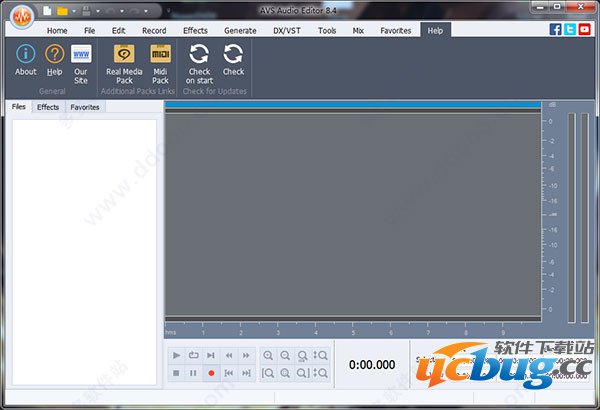Open Help documentation with question mark icon
This screenshot has height=410, width=600.
click(x=55, y=60)
